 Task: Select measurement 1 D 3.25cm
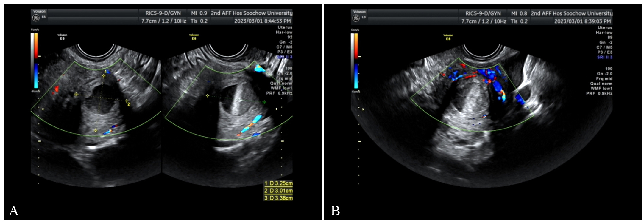[x=278, y=183]
